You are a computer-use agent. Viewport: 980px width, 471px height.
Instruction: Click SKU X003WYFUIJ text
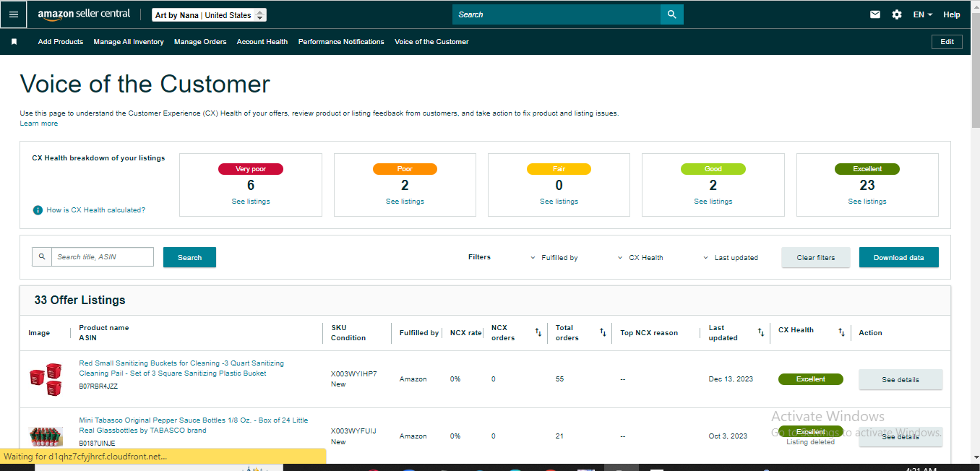pos(353,431)
